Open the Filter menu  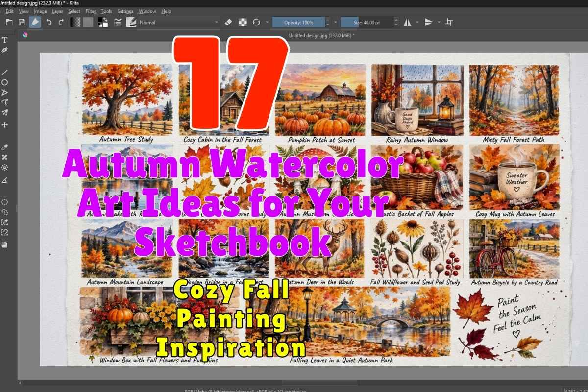pos(91,11)
